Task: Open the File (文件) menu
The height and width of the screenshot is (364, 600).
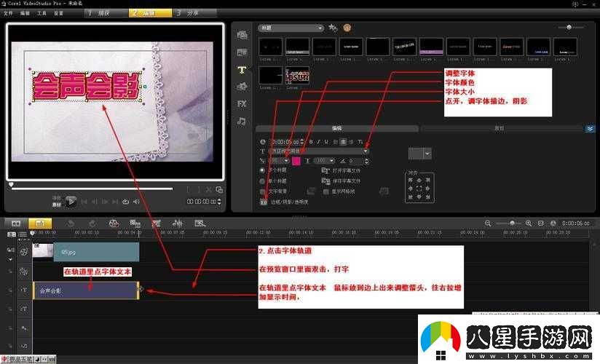Action: (x=8, y=13)
